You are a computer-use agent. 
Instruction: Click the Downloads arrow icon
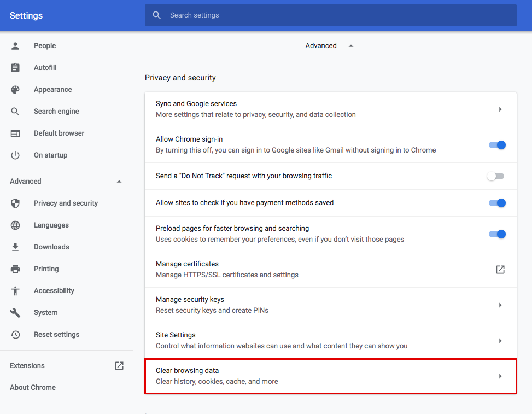click(x=15, y=247)
